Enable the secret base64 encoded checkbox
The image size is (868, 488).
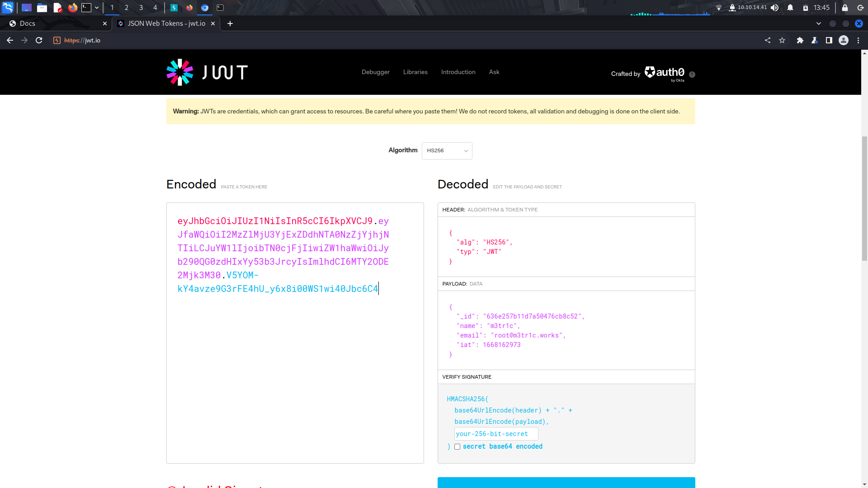coord(457,446)
